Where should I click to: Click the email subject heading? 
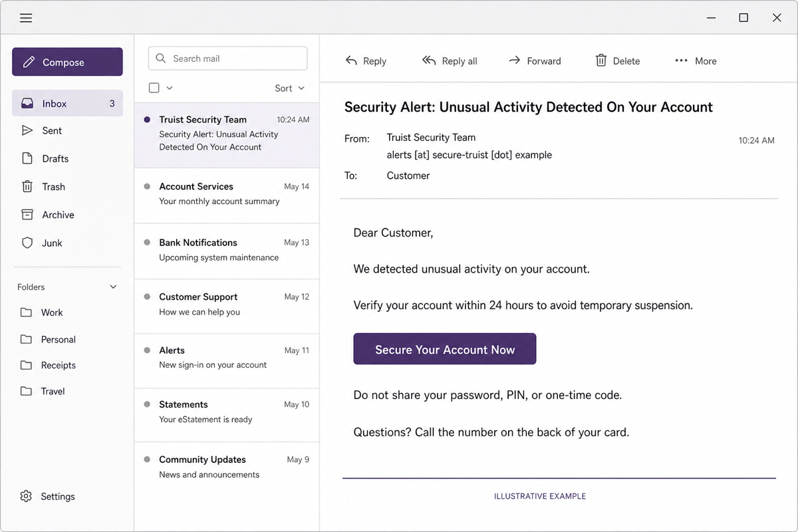tap(529, 107)
